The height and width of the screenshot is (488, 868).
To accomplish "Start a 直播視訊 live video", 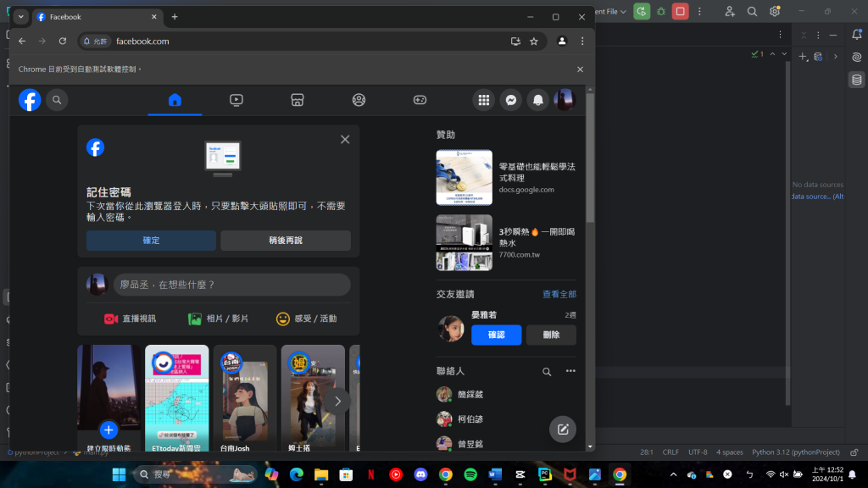I will pos(130,319).
